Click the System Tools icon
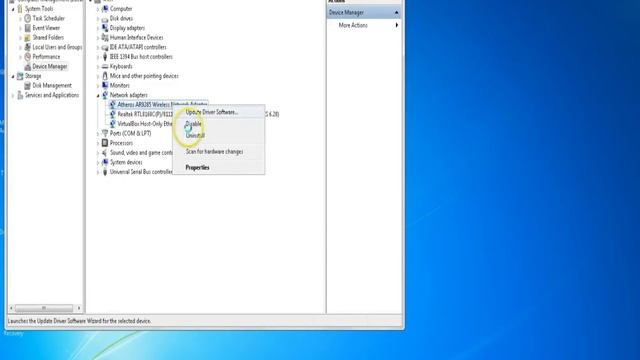 click(20, 9)
